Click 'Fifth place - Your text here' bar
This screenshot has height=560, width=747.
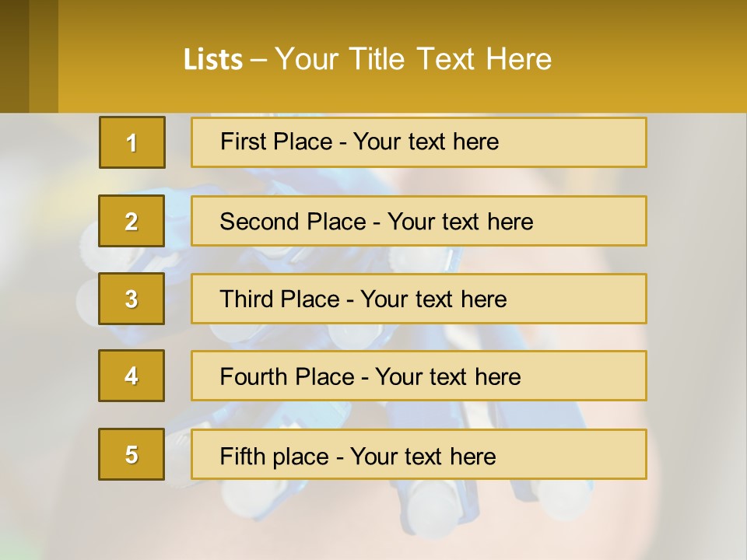click(x=419, y=454)
